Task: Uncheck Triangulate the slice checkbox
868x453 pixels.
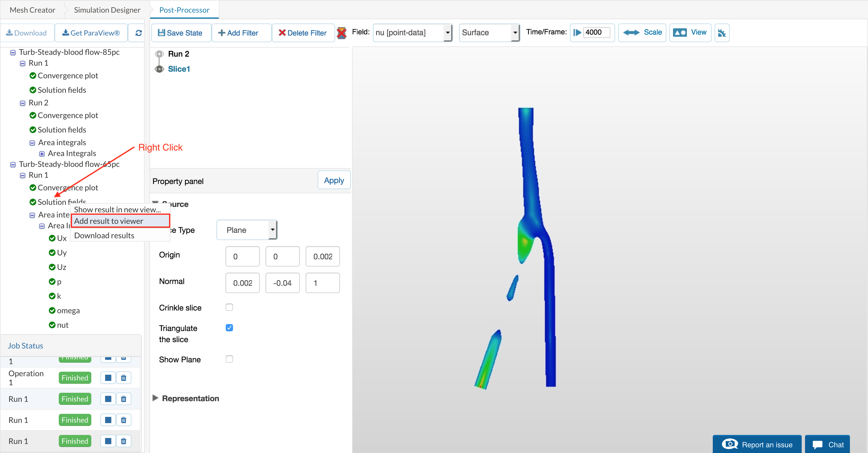Action: [229, 328]
